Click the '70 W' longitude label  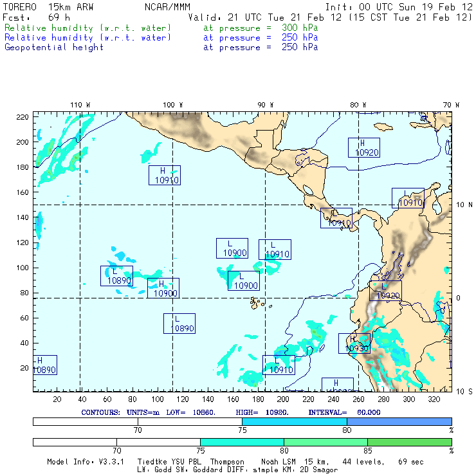point(451,105)
